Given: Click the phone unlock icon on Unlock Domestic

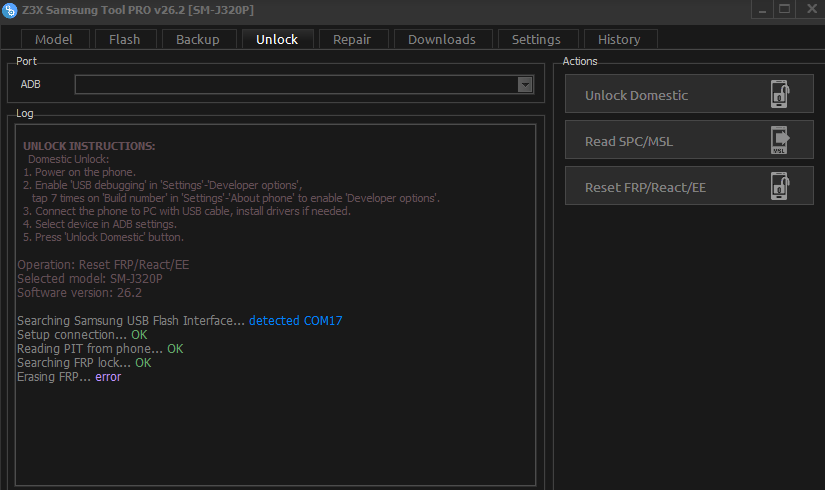Looking at the screenshot, I should (x=780, y=94).
